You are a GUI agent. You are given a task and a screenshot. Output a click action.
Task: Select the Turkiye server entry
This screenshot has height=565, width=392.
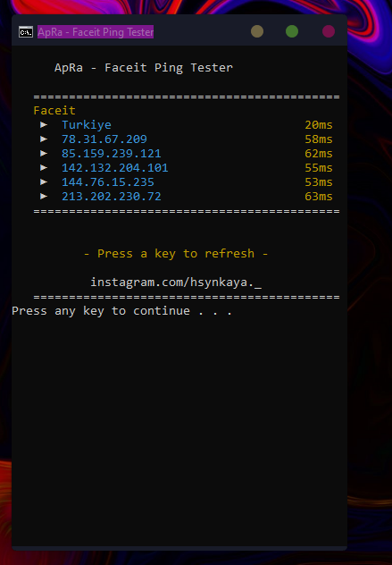87,125
